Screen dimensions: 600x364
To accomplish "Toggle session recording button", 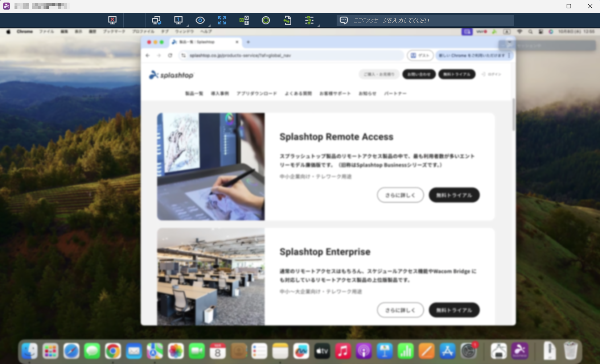I will pos(266,20).
